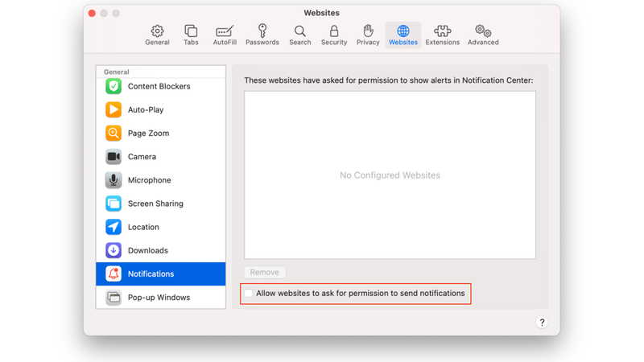
Task: Select the Microphone label in sidebar
Action: click(149, 179)
